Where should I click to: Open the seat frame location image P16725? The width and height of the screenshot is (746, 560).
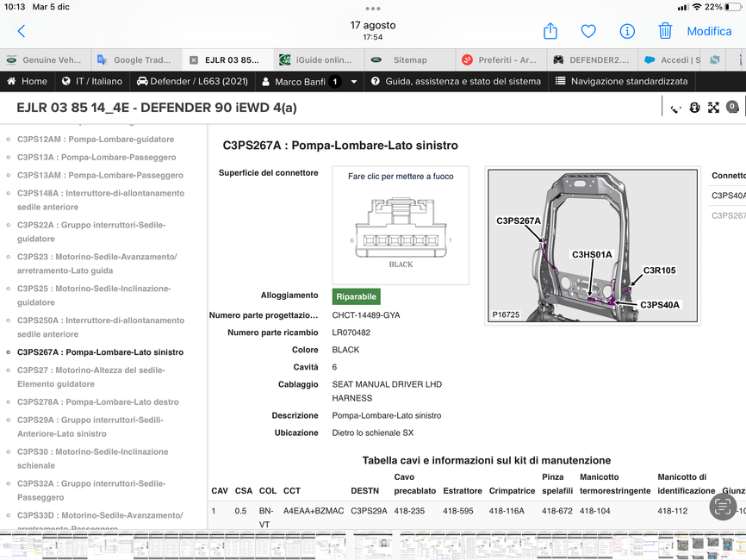pyautogui.click(x=593, y=246)
